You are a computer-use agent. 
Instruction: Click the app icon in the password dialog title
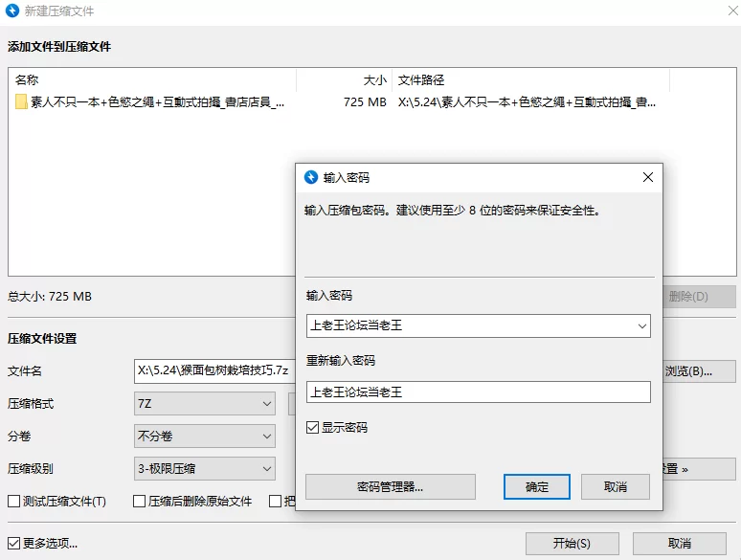(311, 177)
